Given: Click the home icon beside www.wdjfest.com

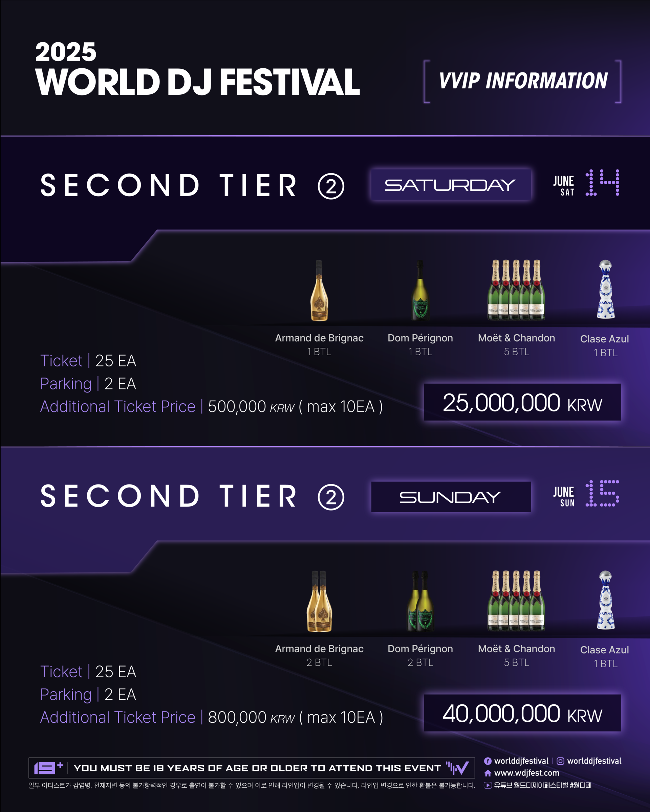Looking at the screenshot, I should (x=487, y=773).
